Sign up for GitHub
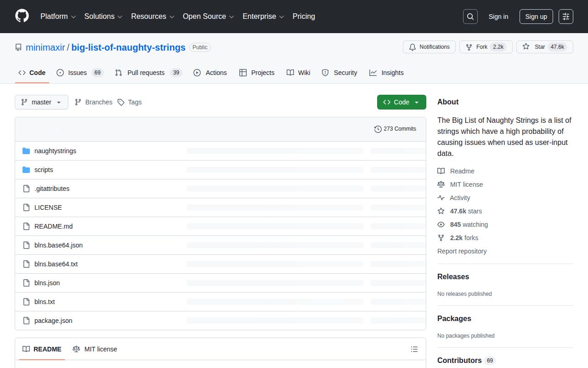The width and height of the screenshot is (588, 368). [536, 17]
